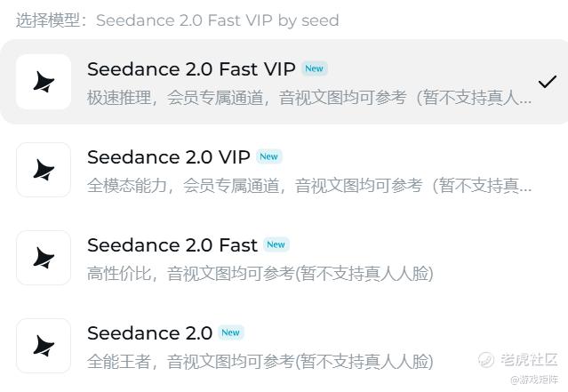Click the plain Seedance 2.0 model icon
This screenshot has width=568, height=392.
(44, 346)
